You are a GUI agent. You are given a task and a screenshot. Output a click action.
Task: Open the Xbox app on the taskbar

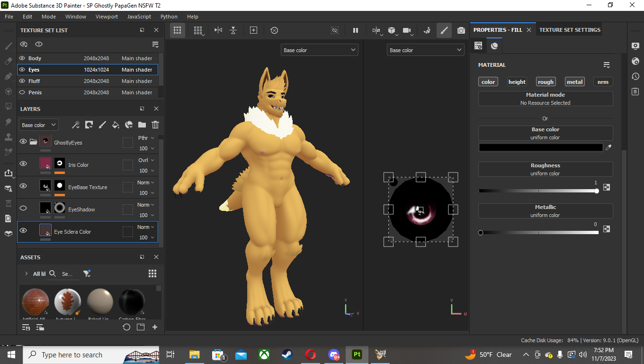tap(264, 355)
